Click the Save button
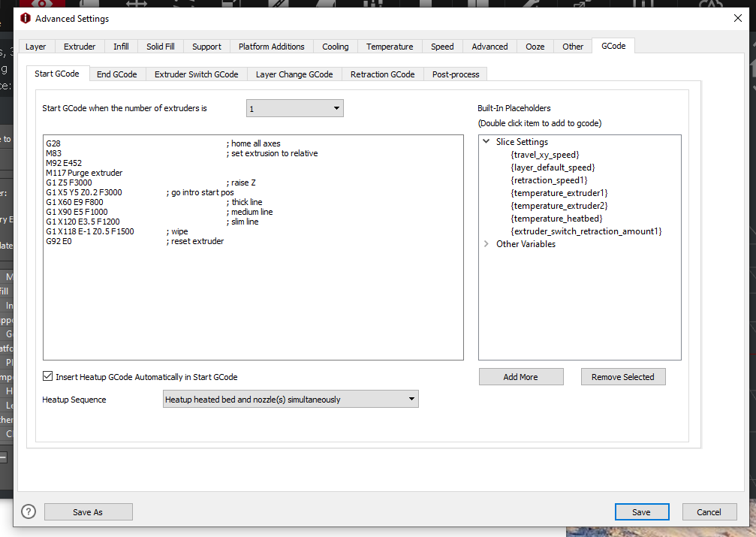Viewport: 756px width, 537px height. (x=642, y=512)
